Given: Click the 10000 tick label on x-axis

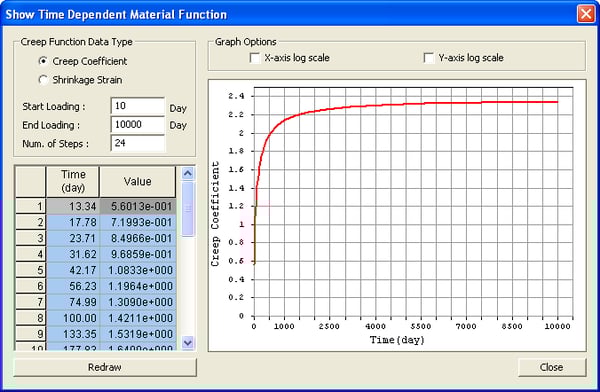Looking at the screenshot, I should (558, 327).
